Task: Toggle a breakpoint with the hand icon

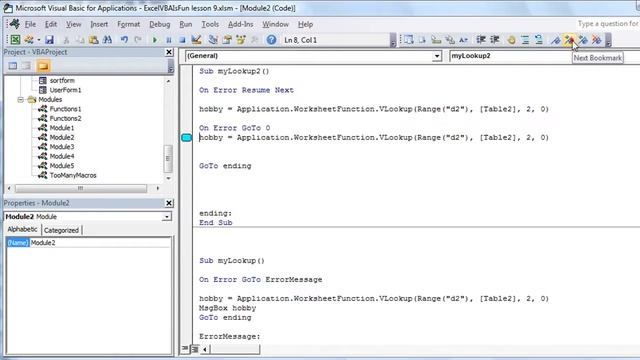Action: click(511, 40)
